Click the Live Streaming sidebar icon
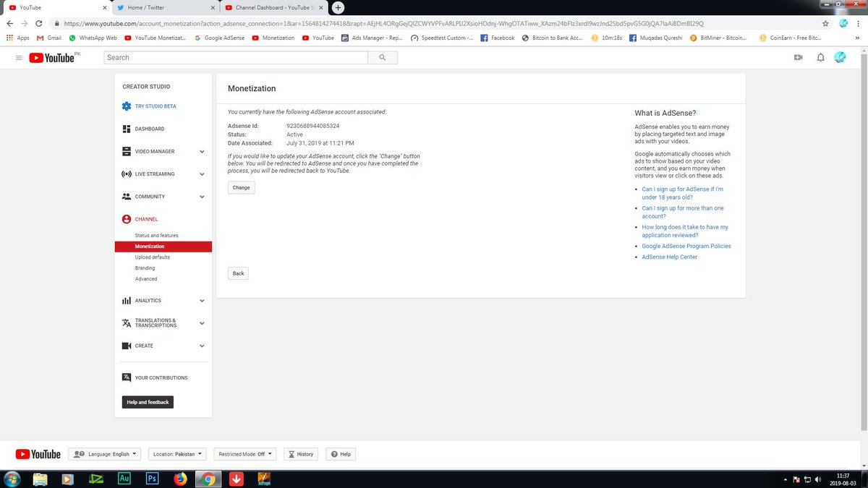Screen dimensions: 868x488 pyautogui.click(x=127, y=174)
